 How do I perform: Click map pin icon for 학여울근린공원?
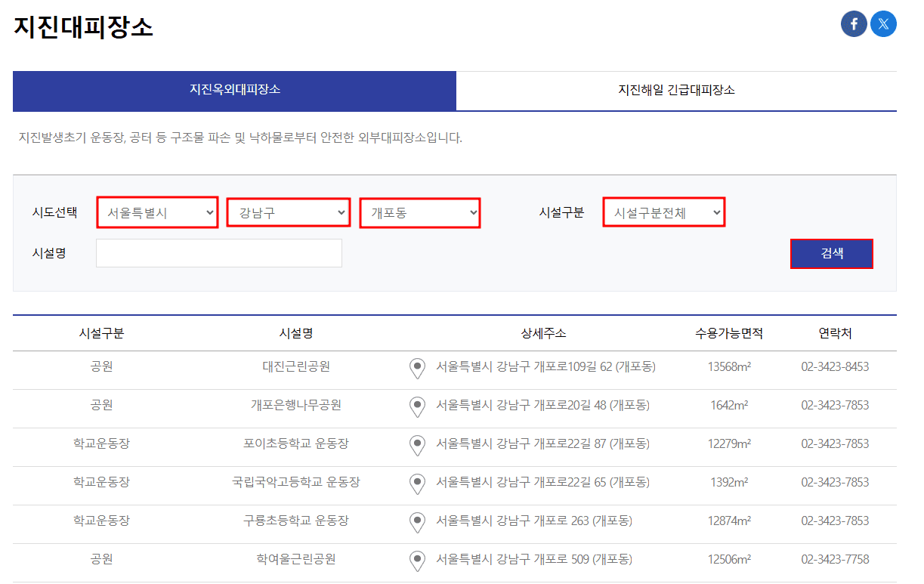pos(417,561)
